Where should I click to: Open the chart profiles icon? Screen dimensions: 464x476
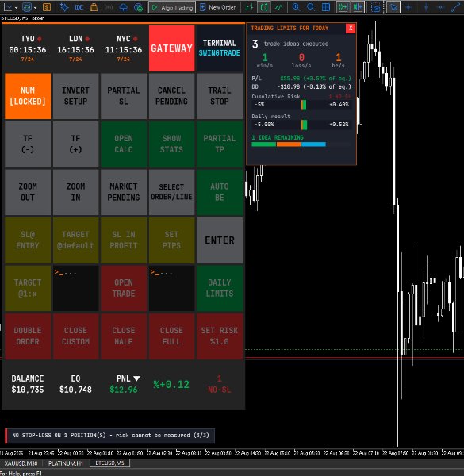tap(27, 7)
